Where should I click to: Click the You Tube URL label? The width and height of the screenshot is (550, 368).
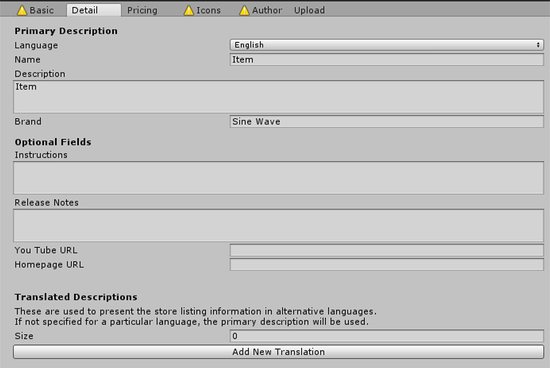pyautogui.click(x=46, y=250)
